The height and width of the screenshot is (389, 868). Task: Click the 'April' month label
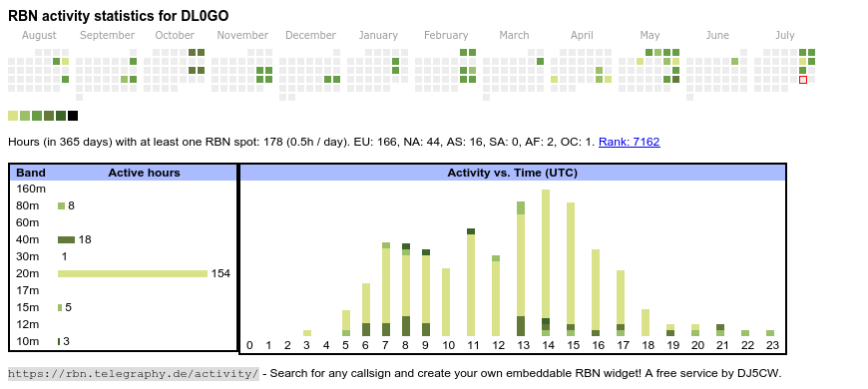pyautogui.click(x=582, y=36)
